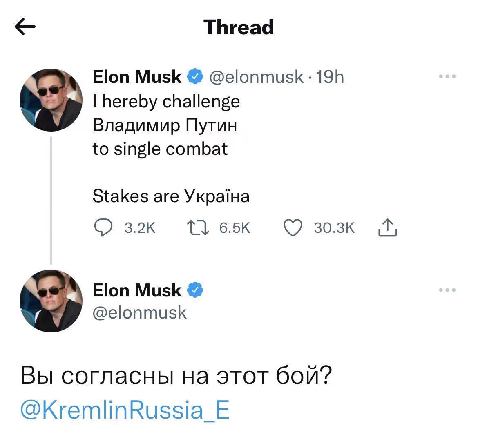Click the verified checkmark on the second tweet
478x448 pixels.
click(x=194, y=290)
